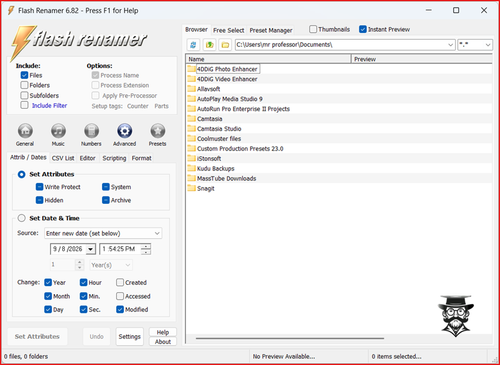Uncheck the Modified date option
The width and height of the screenshot is (500, 365).
(120, 310)
